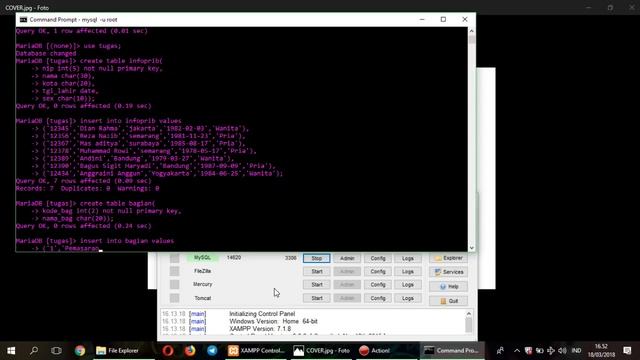Open XAMPP Help button

click(448, 287)
